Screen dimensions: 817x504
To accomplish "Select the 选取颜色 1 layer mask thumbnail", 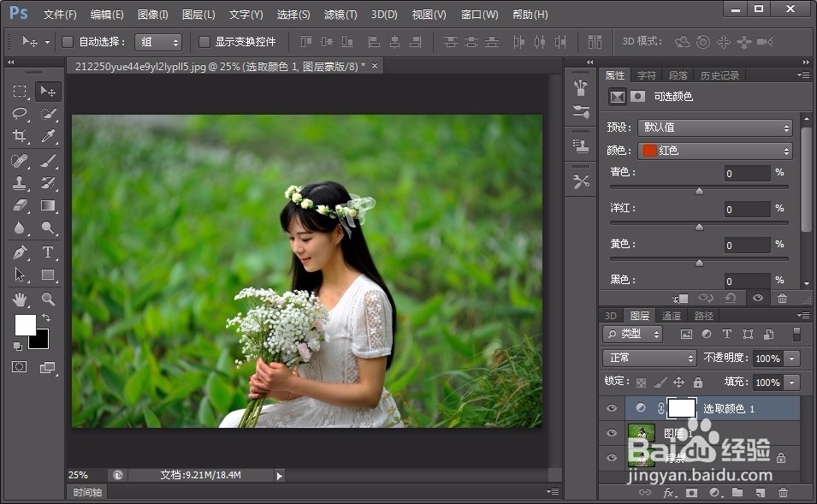I will coord(682,408).
